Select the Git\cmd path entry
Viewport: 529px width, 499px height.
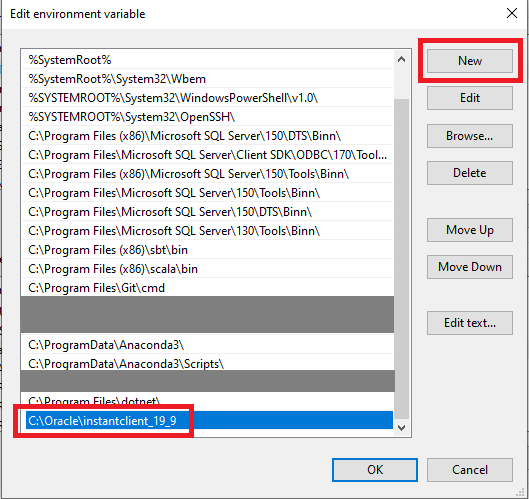pos(207,288)
